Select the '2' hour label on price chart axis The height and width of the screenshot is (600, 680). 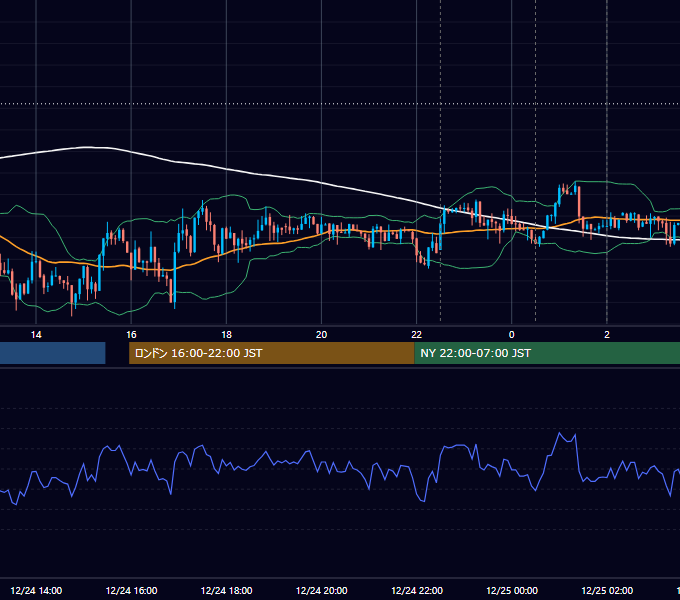tap(607, 335)
